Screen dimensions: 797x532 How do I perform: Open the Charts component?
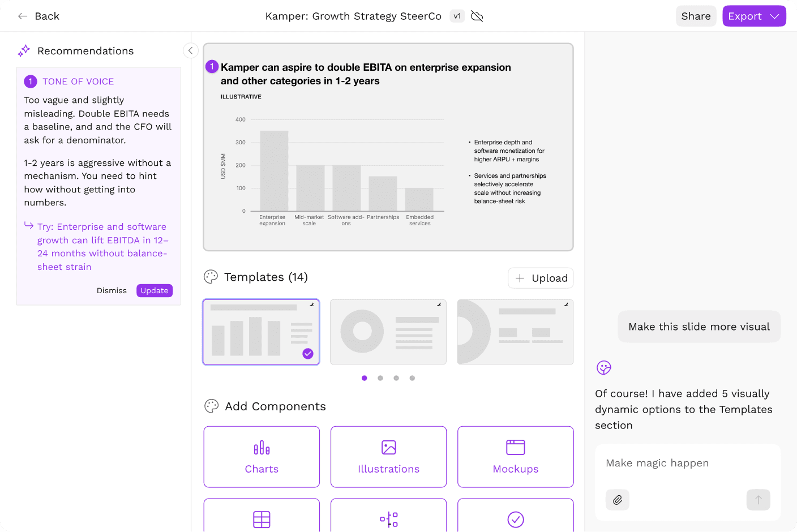tap(262, 457)
